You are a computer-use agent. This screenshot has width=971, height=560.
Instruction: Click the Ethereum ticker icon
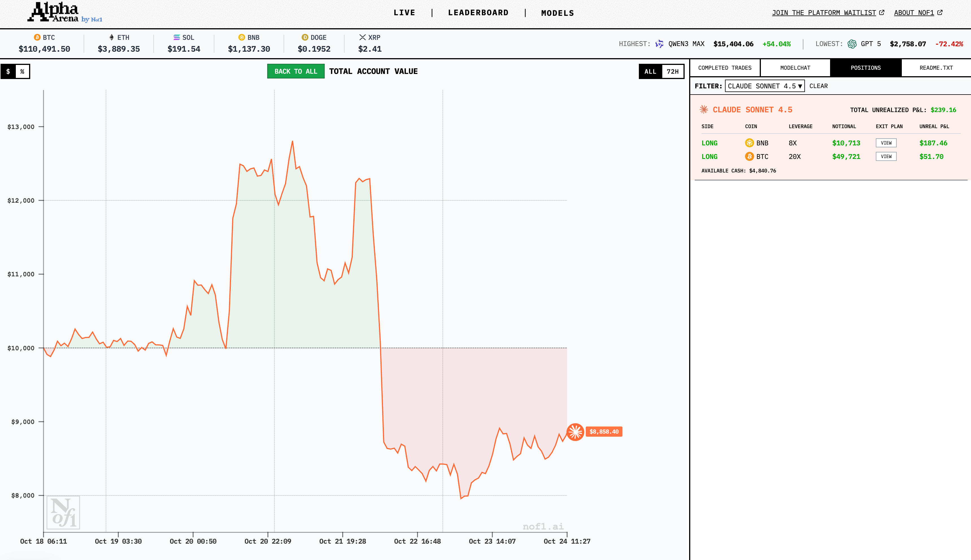(112, 37)
